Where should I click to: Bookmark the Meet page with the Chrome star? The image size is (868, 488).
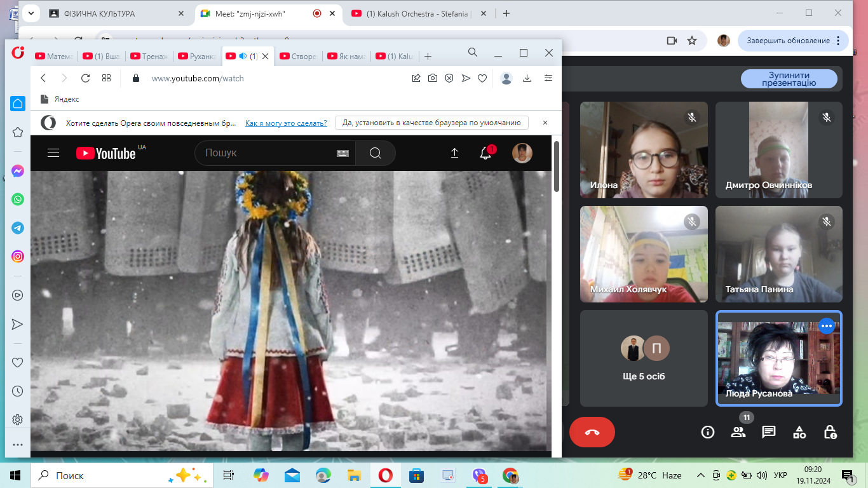pyautogui.click(x=692, y=41)
